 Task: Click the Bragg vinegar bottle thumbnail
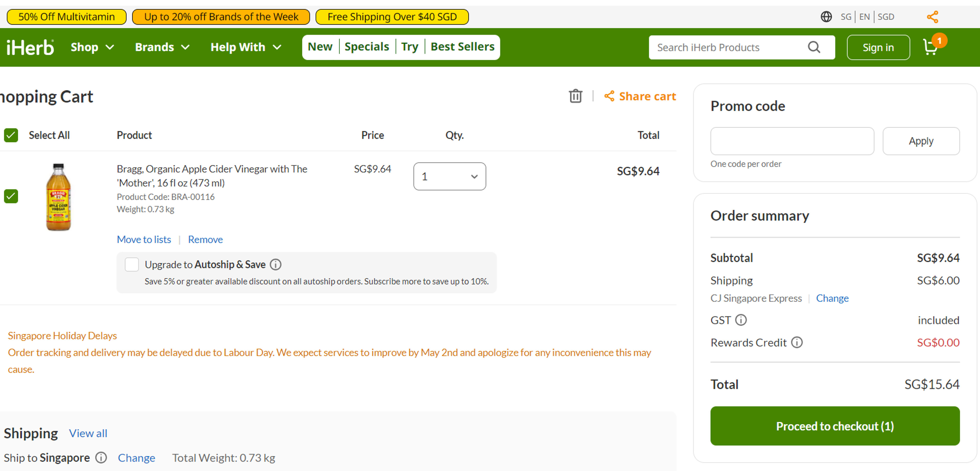pyautogui.click(x=58, y=197)
